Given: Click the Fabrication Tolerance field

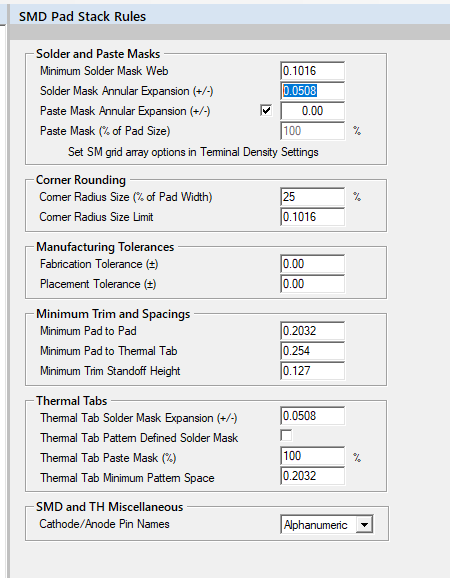Looking at the screenshot, I should pyautogui.click(x=312, y=264).
